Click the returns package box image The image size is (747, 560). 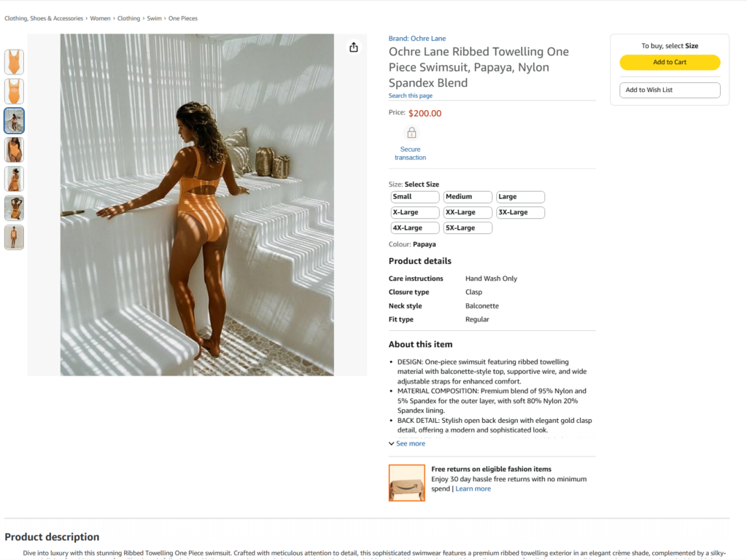pyautogui.click(x=407, y=483)
